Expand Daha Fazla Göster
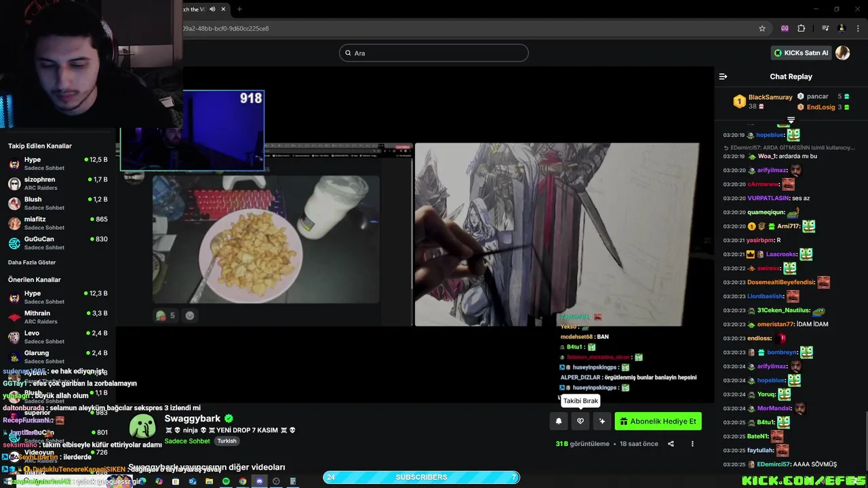 tap(32, 262)
